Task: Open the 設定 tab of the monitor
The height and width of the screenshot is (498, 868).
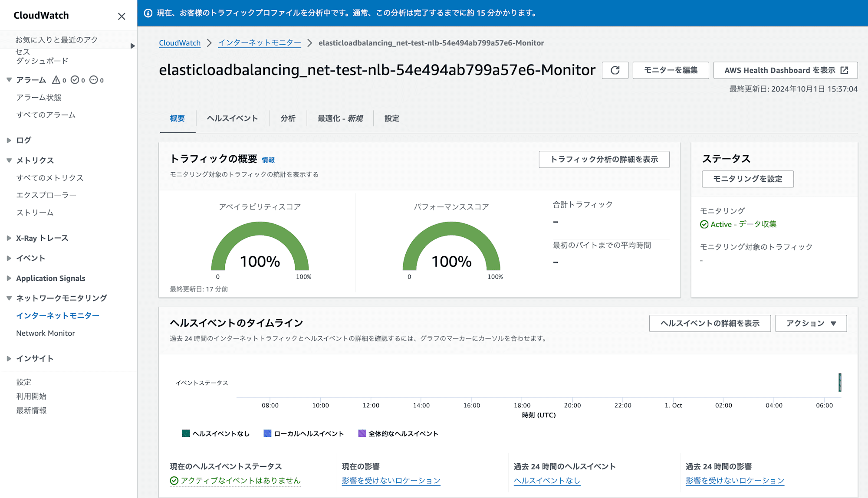Action: [392, 118]
